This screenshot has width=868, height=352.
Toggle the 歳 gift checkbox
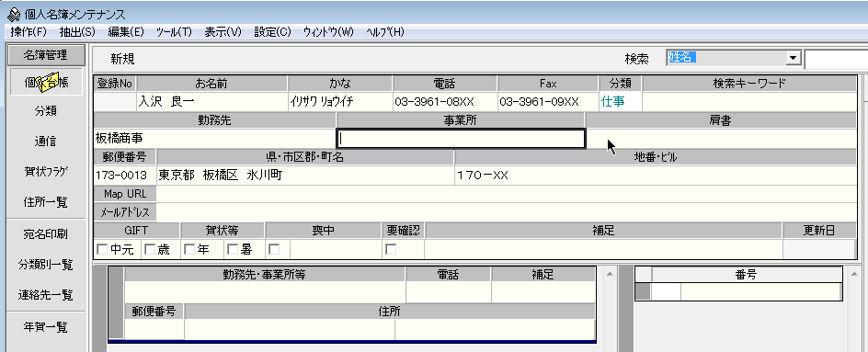coord(150,250)
